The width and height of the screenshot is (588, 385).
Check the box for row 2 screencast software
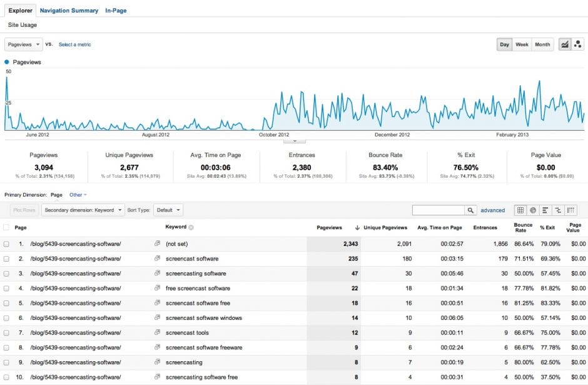click(6, 259)
